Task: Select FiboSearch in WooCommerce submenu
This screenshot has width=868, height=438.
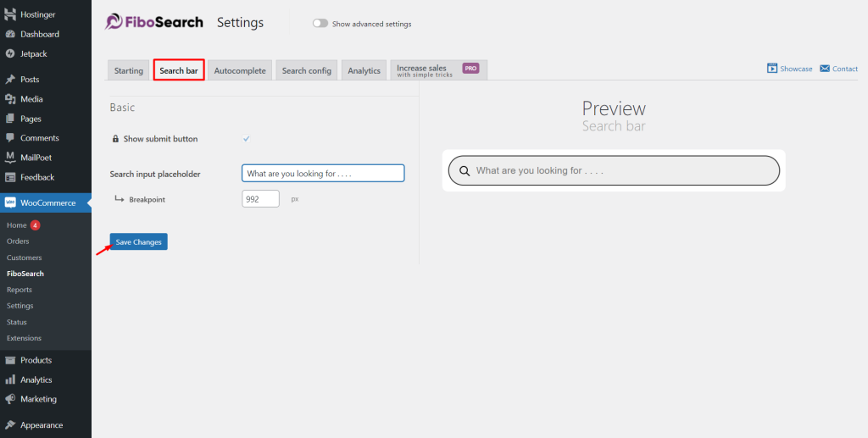Action: click(25, 274)
